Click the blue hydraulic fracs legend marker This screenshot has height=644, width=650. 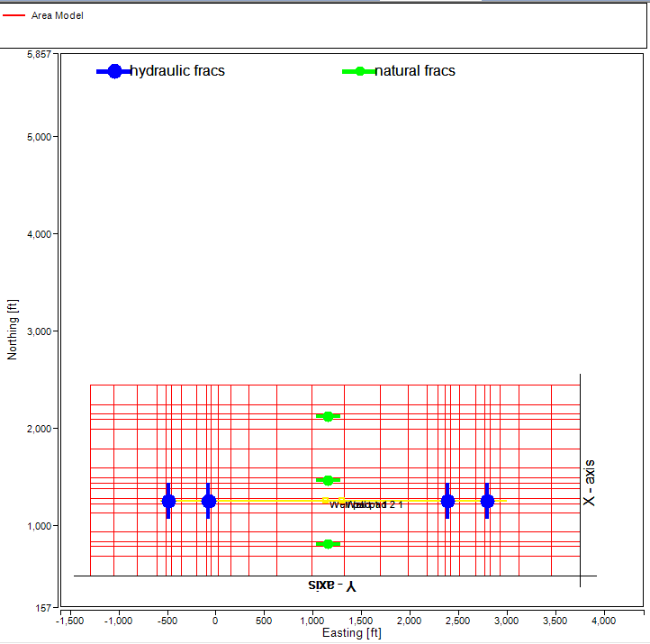click(x=113, y=71)
